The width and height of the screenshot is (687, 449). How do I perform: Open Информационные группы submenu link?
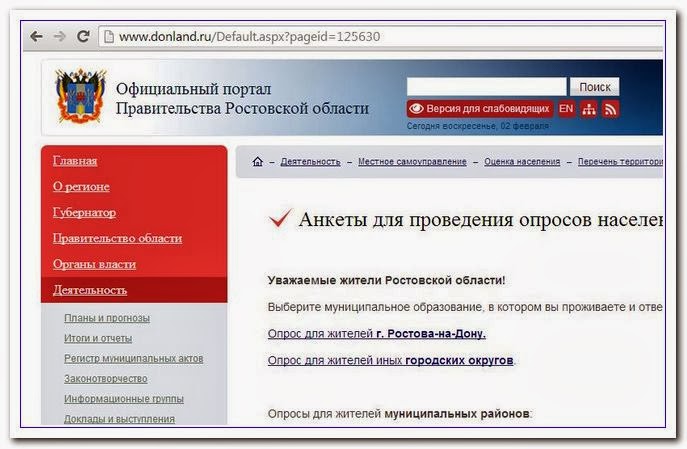coord(124,399)
